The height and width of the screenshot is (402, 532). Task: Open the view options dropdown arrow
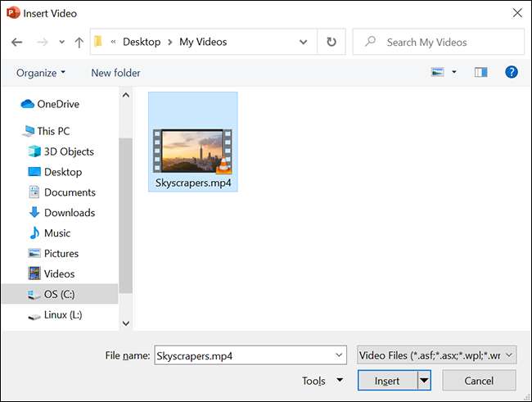point(454,73)
